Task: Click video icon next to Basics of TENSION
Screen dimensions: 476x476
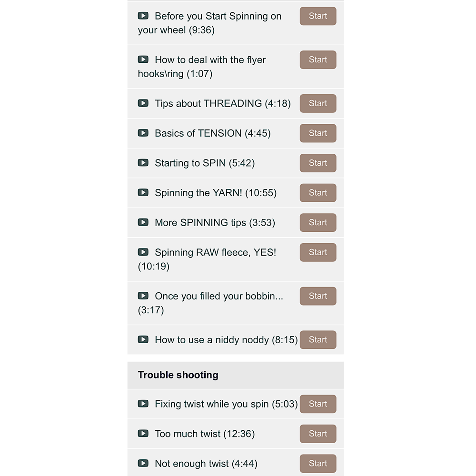Action: click(x=143, y=133)
